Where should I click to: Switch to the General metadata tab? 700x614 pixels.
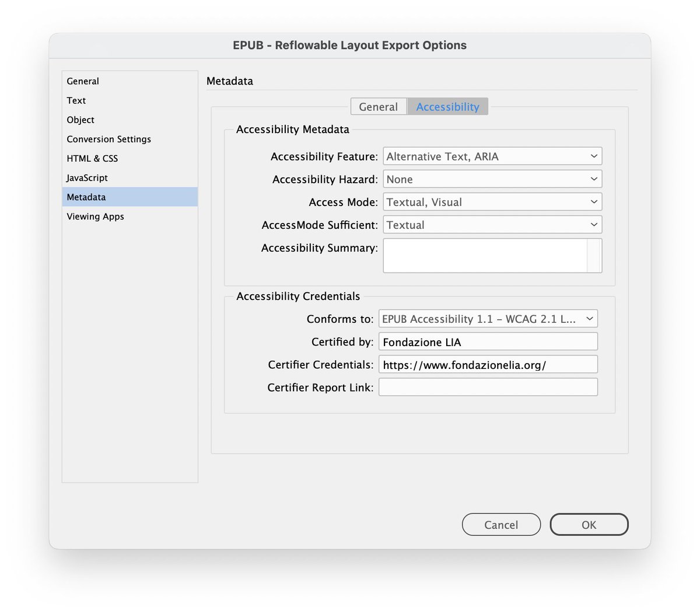pyautogui.click(x=379, y=107)
